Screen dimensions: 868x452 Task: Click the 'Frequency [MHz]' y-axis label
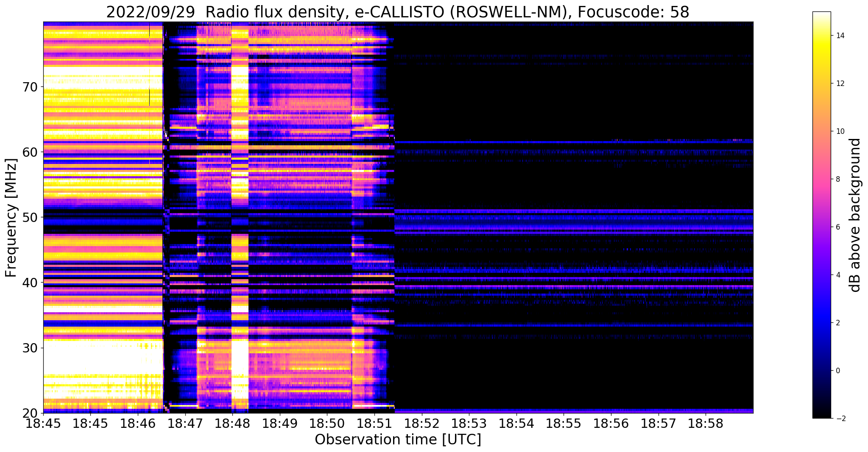tap(11, 218)
